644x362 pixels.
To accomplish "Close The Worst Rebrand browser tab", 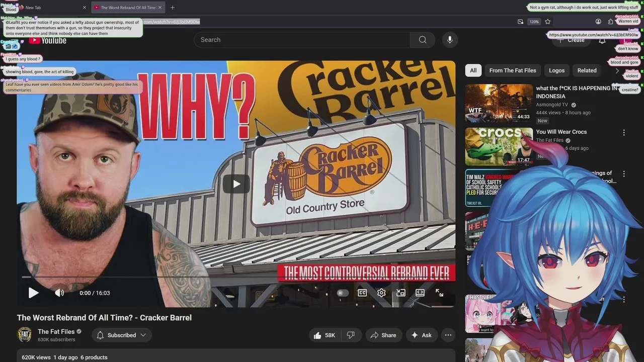I will tap(160, 8).
